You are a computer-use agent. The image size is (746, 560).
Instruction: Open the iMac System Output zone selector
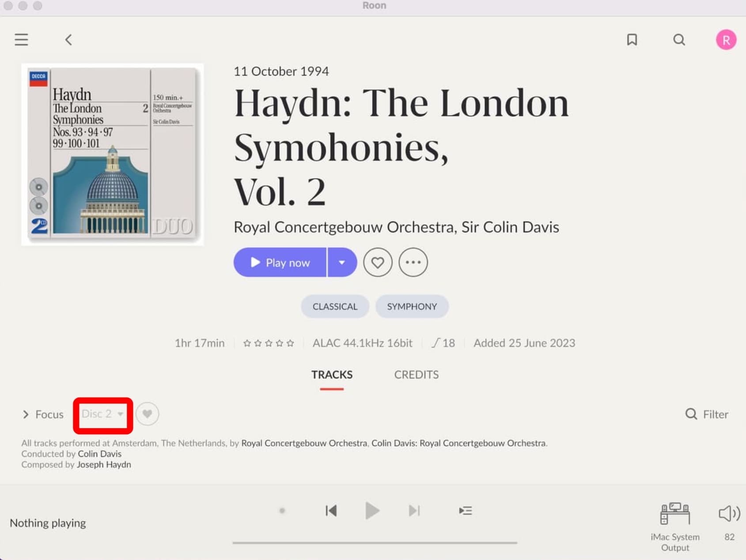pyautogui.click(x=675, y=527)
